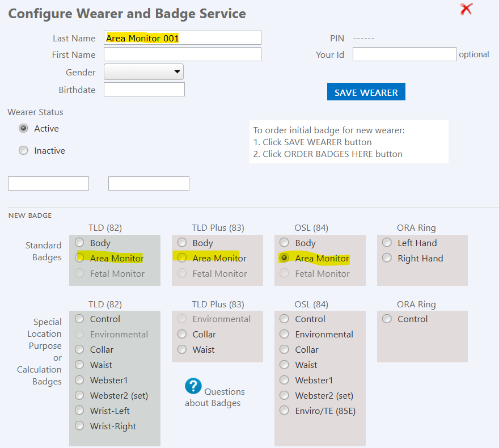The width and height of the screenshot is (499, 448).
Task: Open the Gender dropdown
Action: [x=143, y=72]
